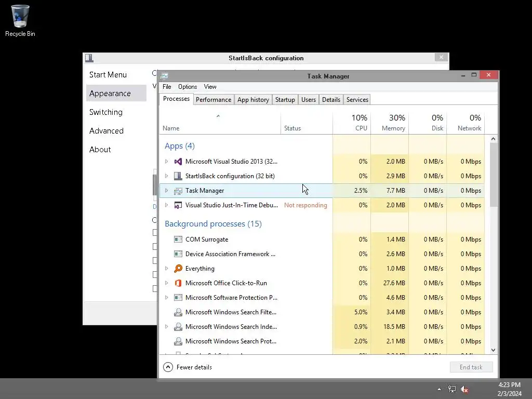The height and width of the screenshot is (399, 532).
Task: Switch to the Users tab
Action: (x=309, y=100)
